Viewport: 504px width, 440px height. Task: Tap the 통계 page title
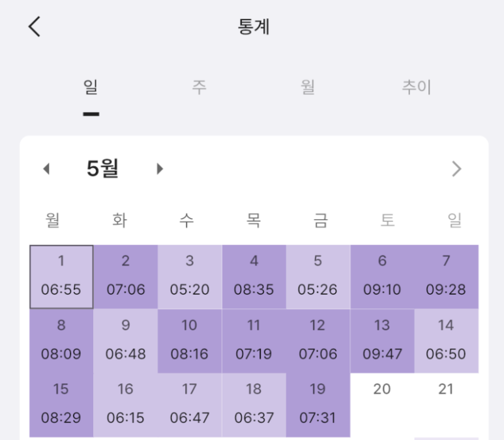(x=254, y=26)
